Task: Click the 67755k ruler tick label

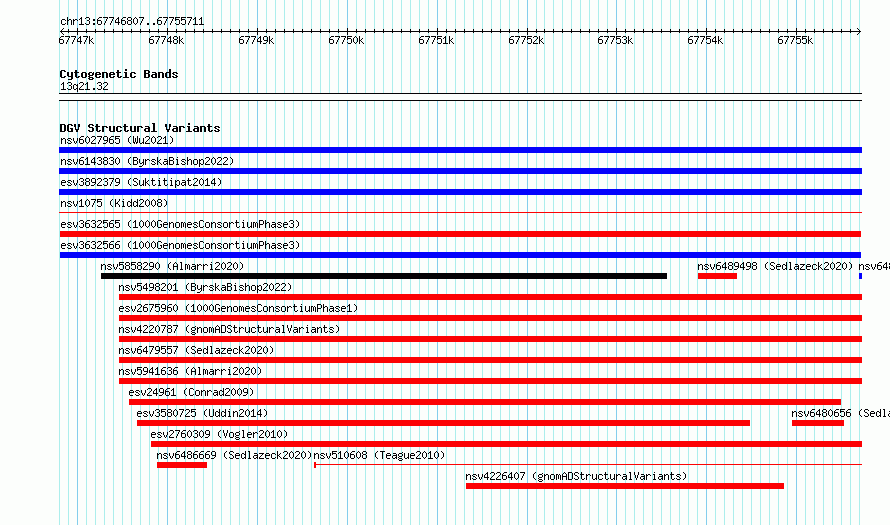Action: click(795, 41)
